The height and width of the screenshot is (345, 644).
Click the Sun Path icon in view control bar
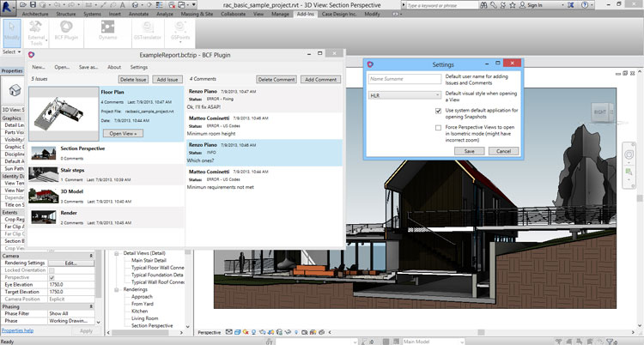pos(246,332)
